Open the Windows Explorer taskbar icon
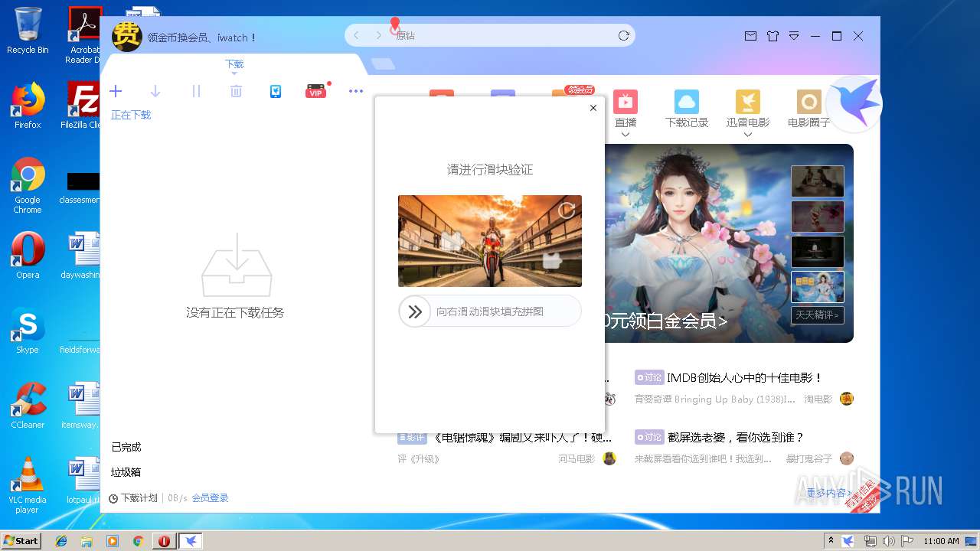The height and width of the screenshot is (551, 980). click(x=87, y=541)
